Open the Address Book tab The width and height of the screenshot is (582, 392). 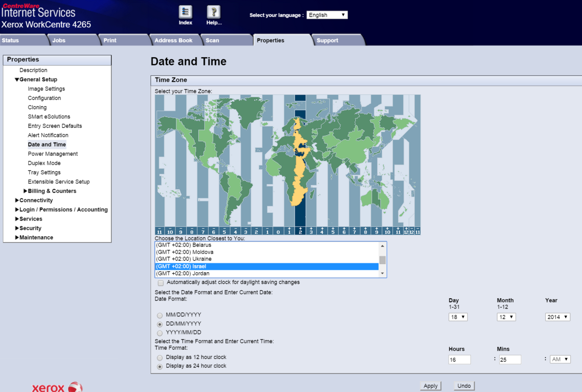point(173,40)
